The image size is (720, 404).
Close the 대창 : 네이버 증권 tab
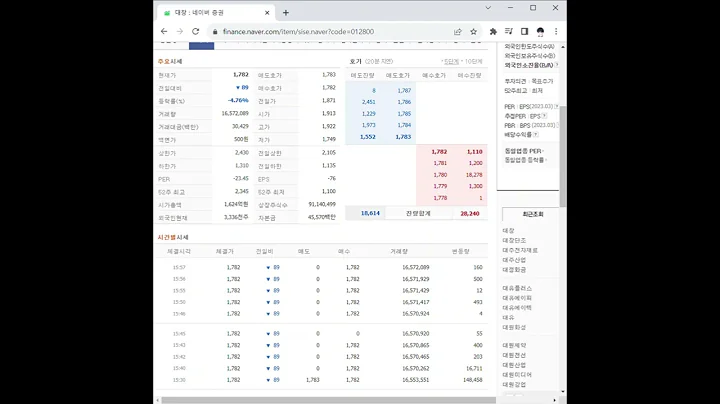click(x=267, y=13)
